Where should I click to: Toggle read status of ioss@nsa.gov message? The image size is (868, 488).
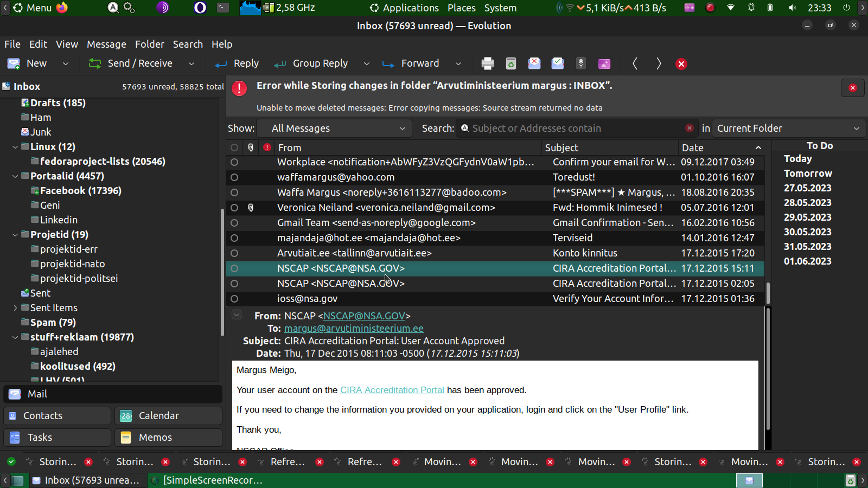(x=234, y=299)
